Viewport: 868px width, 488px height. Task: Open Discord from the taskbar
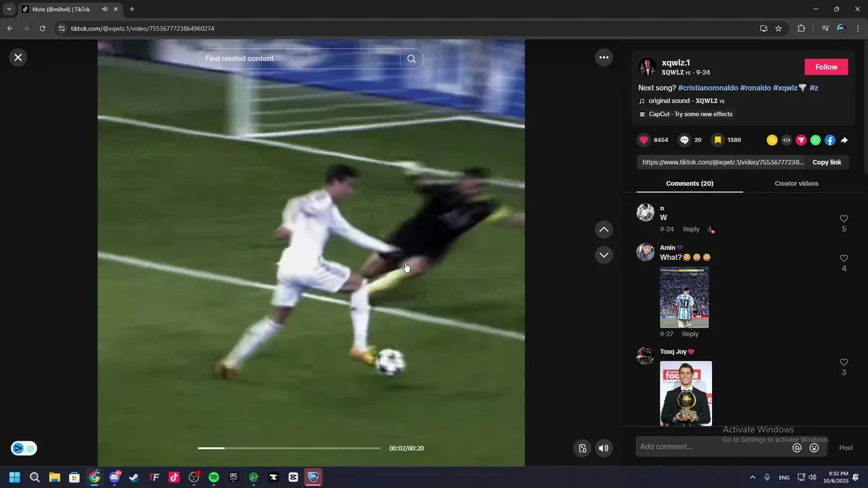[115, 477]
